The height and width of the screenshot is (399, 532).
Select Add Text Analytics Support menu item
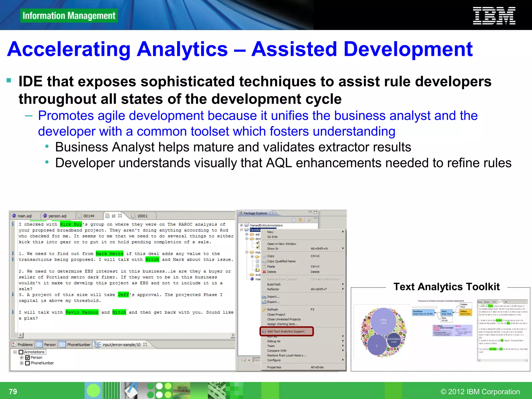coord(286,331)
